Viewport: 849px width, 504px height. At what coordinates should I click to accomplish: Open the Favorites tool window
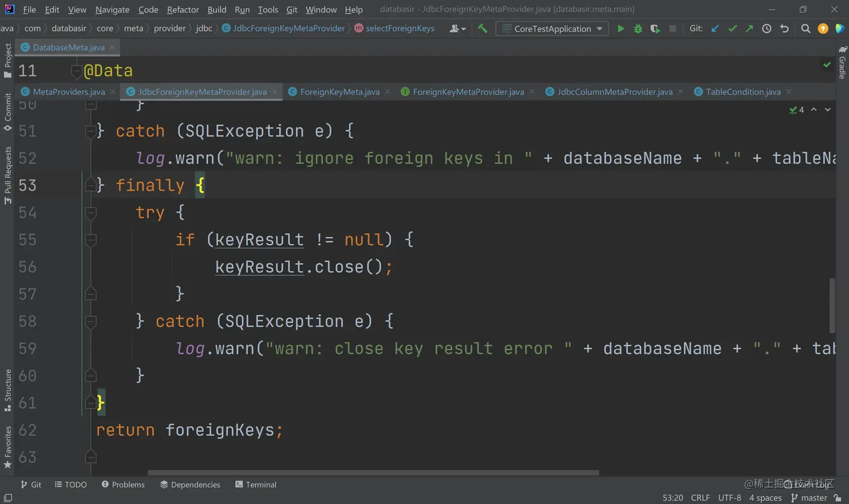pos(7,447)
